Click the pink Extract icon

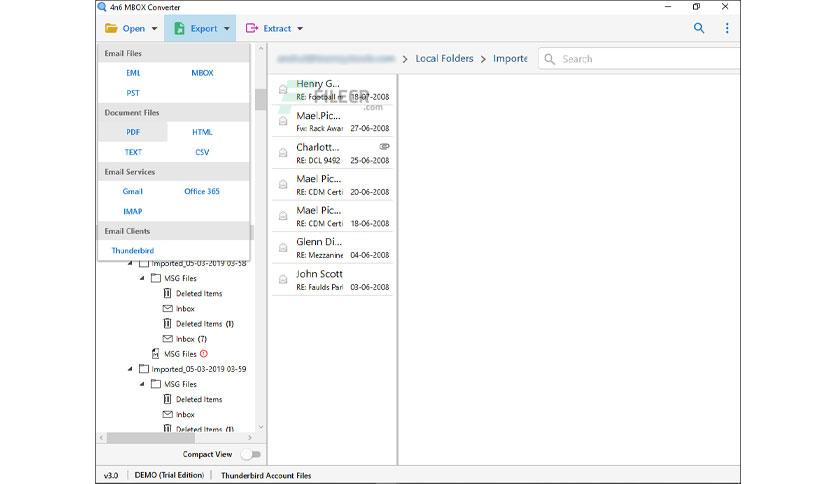point(252,28)
